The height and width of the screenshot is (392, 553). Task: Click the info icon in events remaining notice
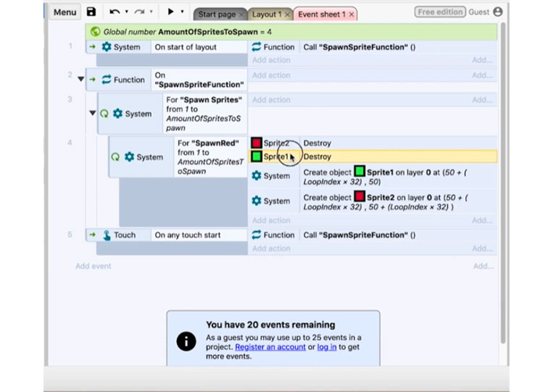coord(186,341)
